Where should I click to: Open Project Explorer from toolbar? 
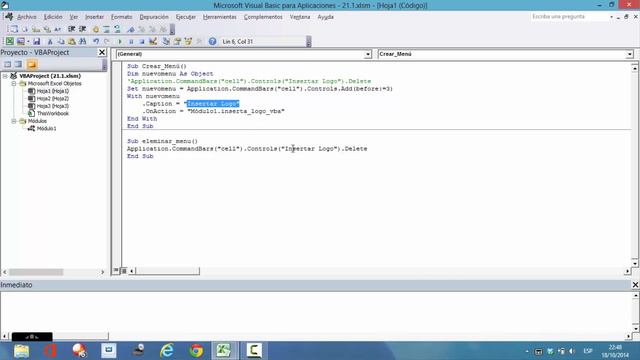166,41
